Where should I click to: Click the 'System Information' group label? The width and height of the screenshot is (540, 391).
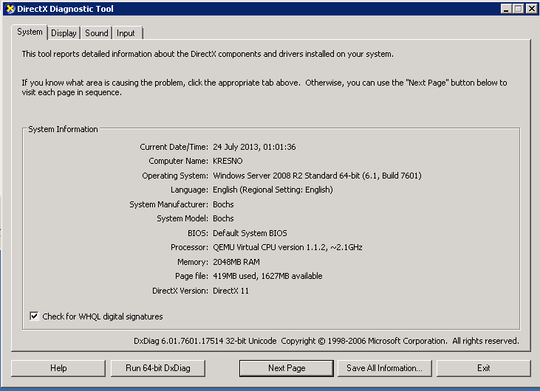click(x=63, y=129)
